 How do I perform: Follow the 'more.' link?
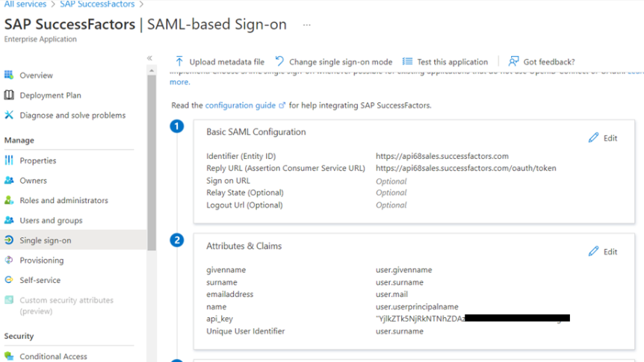point(179,82)
